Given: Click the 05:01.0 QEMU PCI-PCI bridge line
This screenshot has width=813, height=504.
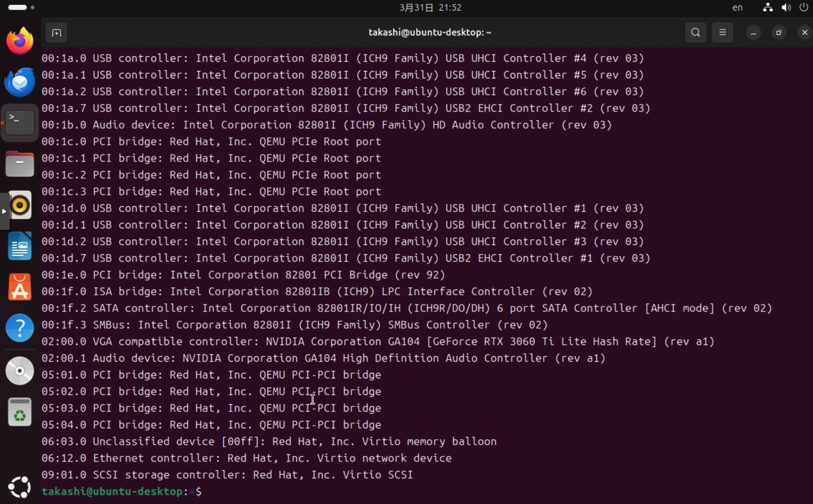Looking at the screenshot, I should 211,375.
